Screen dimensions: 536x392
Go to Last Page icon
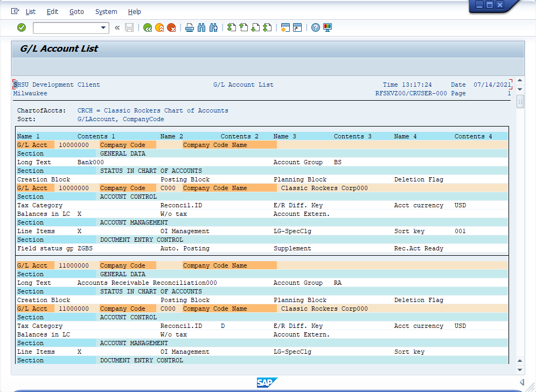coord(267,27)
